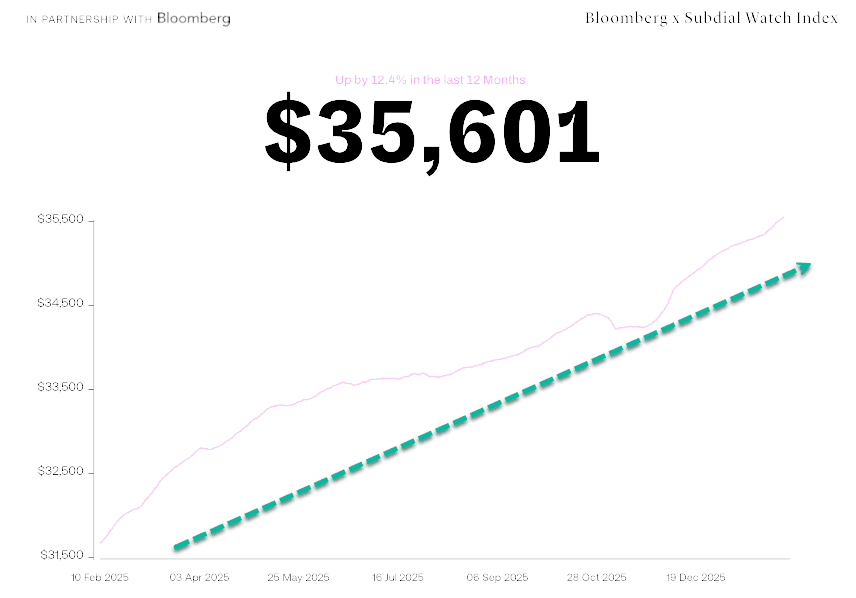This screenshot has width=856, height=598.
Task: Select the 06 Sep 2025 date label
Action: [x=498, y=578]
